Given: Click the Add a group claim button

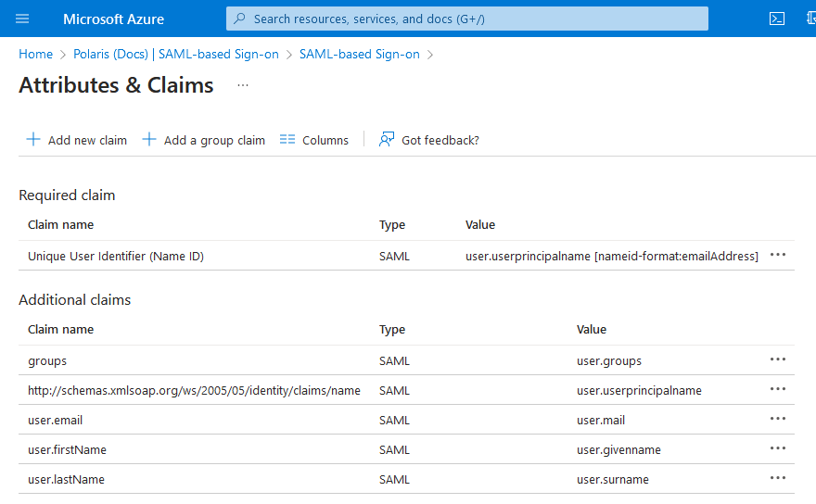Looking at the screenshot, I should [204, 140].
